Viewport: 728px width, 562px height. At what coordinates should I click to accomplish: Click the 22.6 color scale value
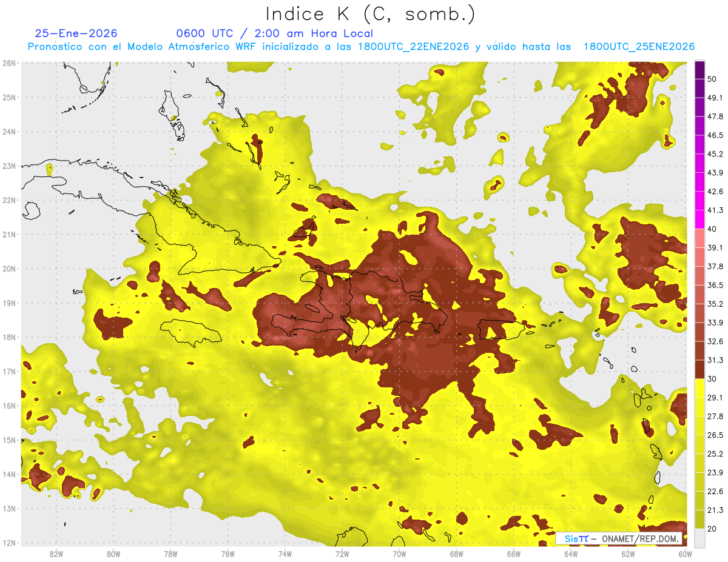[715, 491]
